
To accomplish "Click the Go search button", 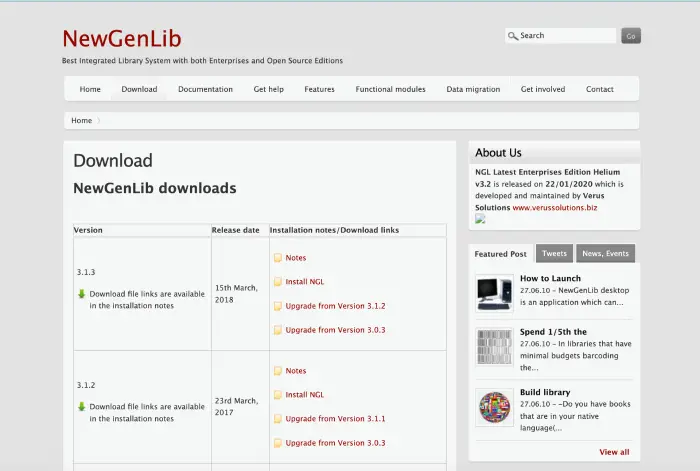I will 631,36.
